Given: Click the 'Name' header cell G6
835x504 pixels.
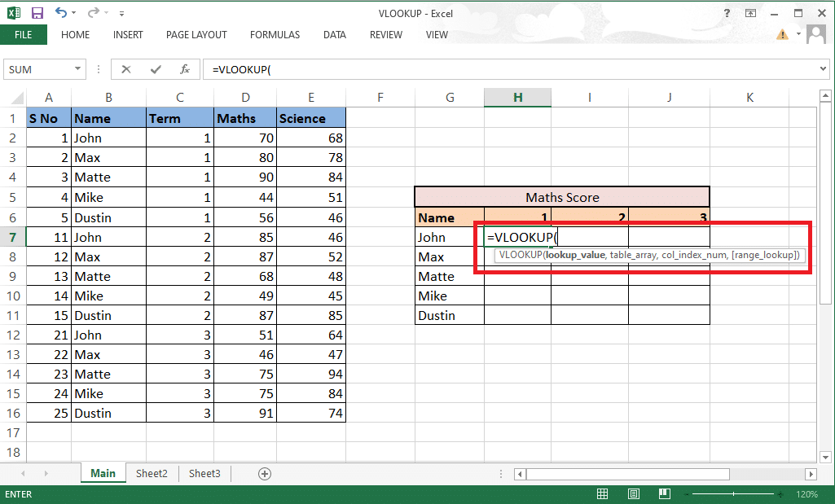Looking at the screenshot, I should tap(450, 217).
